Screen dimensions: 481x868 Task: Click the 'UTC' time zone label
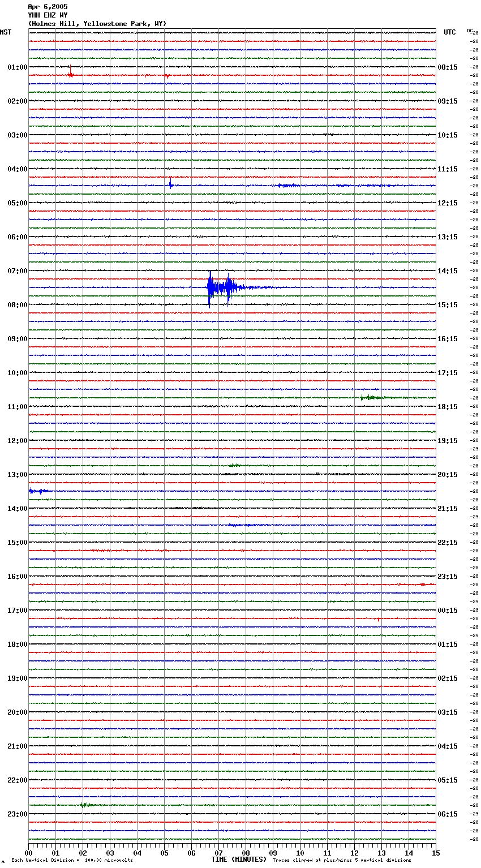click(x=450, y=32)
